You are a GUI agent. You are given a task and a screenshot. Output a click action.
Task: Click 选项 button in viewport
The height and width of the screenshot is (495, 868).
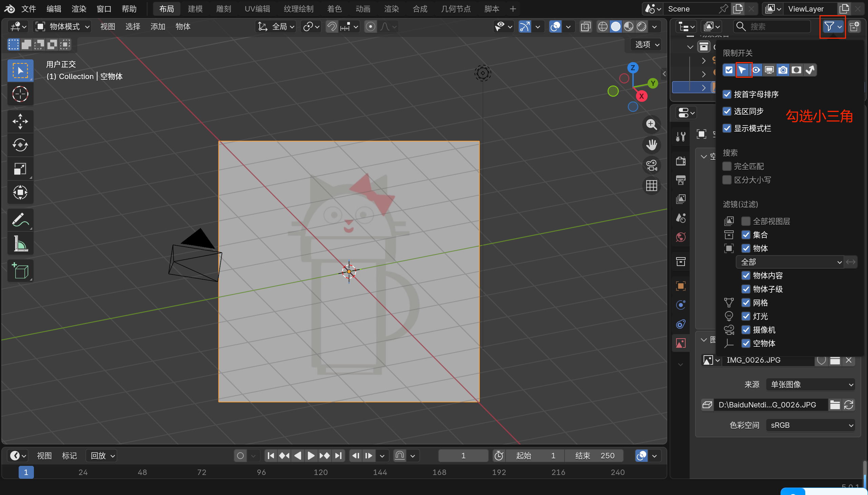(647, 44)
